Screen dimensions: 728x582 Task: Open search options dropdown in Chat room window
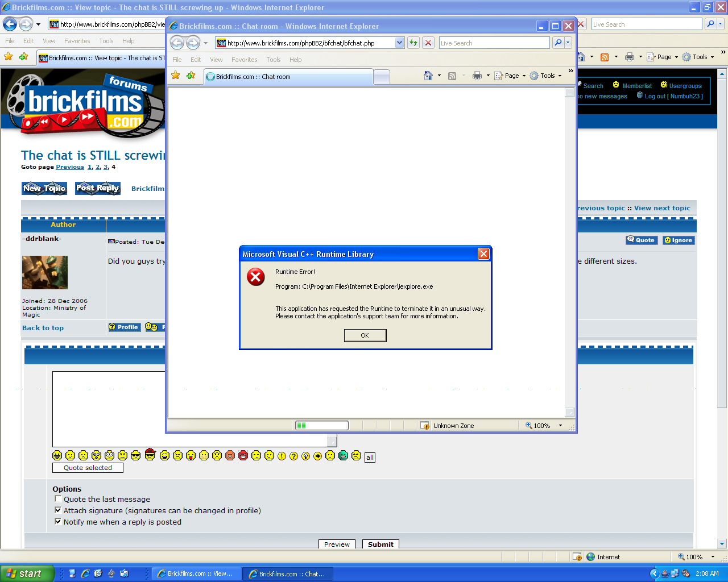pos(568,43)
